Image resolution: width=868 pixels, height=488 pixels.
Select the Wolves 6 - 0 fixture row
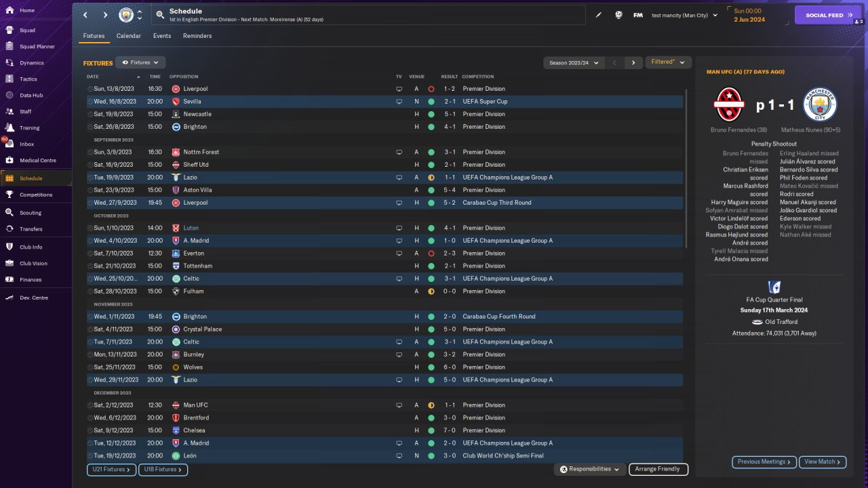click(x=384, y=367)
